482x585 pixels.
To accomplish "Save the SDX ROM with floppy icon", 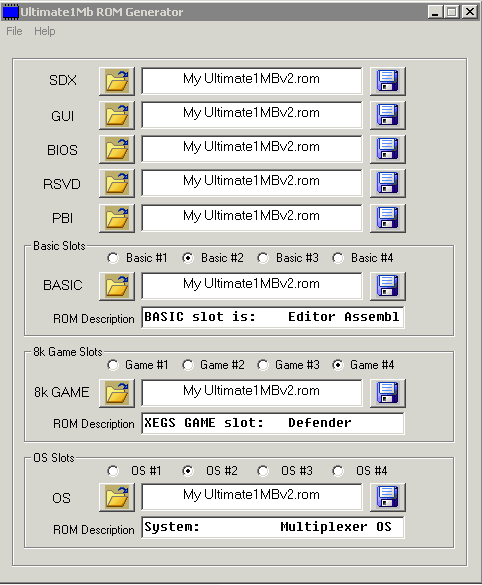I will point(388,81).
